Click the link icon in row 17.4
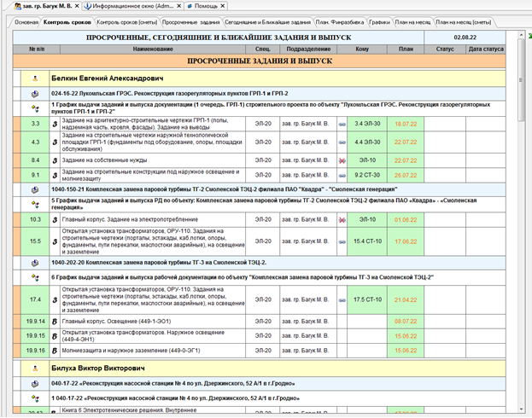This screenshot has width=532, height=418. pos(342,300)
